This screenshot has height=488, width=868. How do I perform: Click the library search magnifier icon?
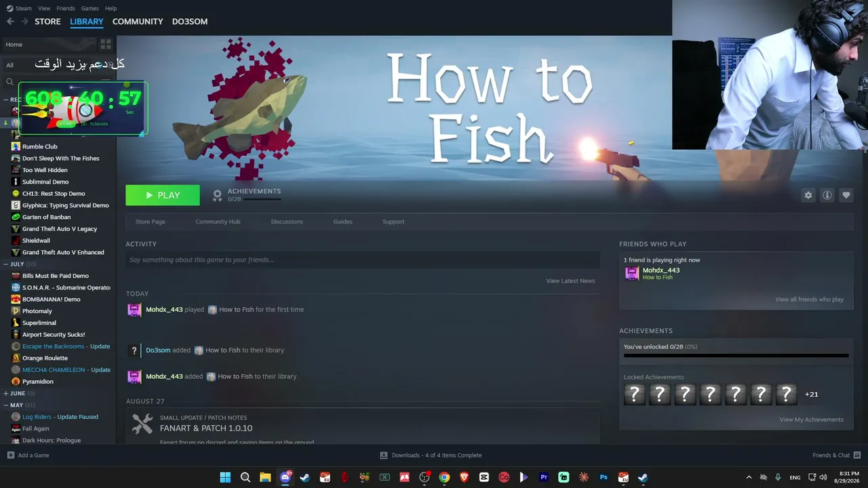point(9,82)
